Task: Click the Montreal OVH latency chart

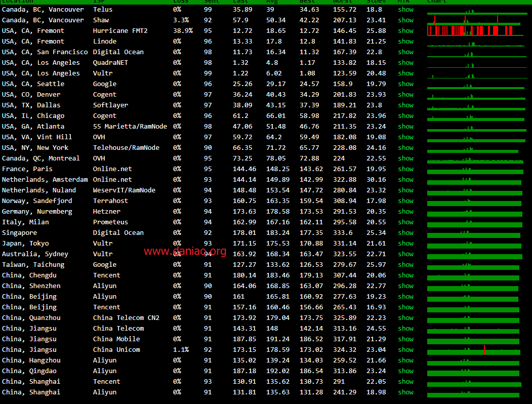Action: pyautogui.click(x=475, y=160)
